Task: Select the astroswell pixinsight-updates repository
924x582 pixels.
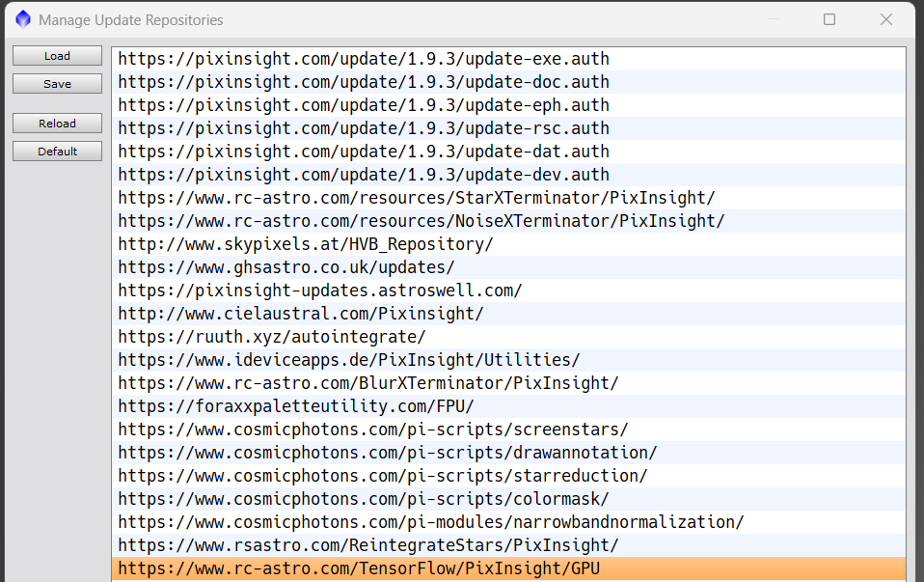Action: tap(320, 291)
